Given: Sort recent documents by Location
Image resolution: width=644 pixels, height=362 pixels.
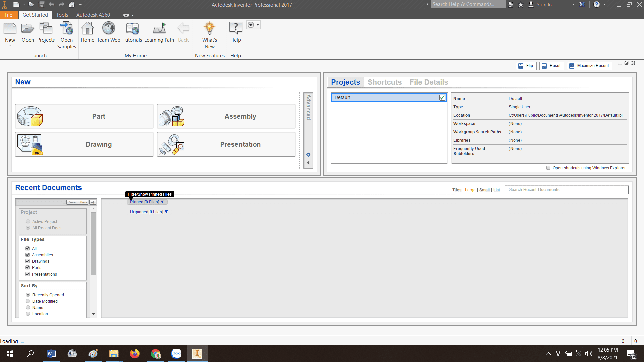Looking at the screenshot, I should click(28, 314).
